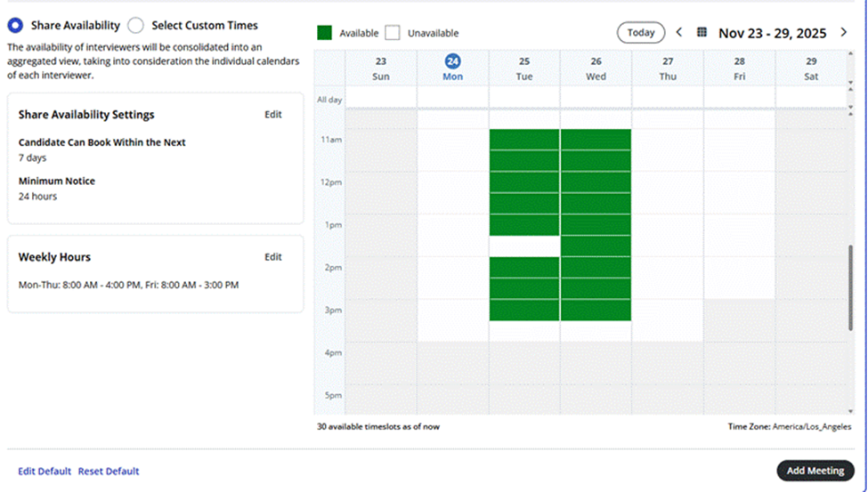
Task: Select Tuesday 25 column header
Action: [x=524, y=68]
